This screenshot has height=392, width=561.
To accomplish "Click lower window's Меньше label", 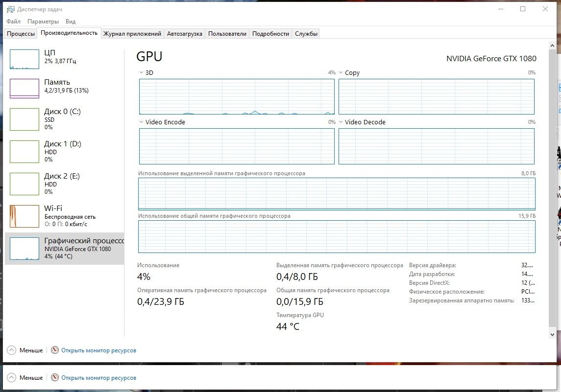I will tap(31, 378).
